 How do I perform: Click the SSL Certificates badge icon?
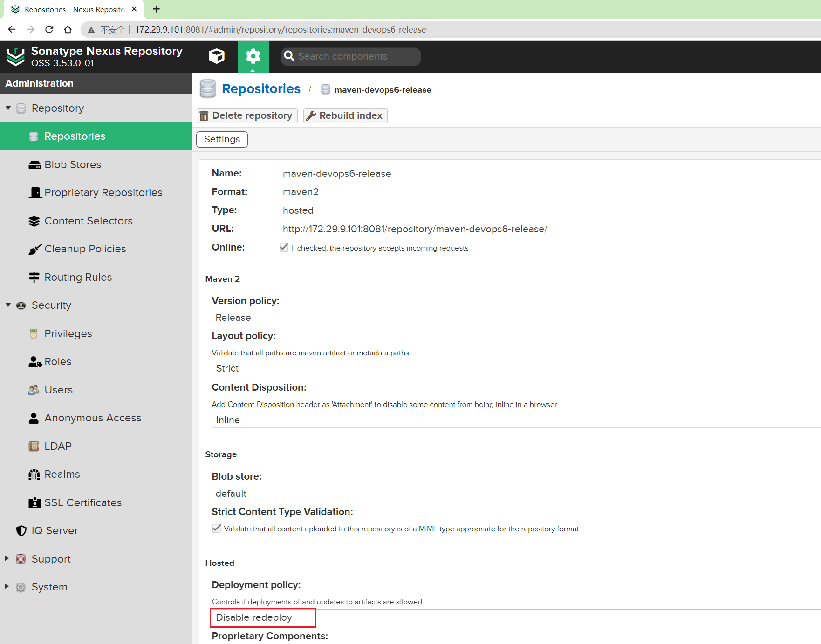34,503
